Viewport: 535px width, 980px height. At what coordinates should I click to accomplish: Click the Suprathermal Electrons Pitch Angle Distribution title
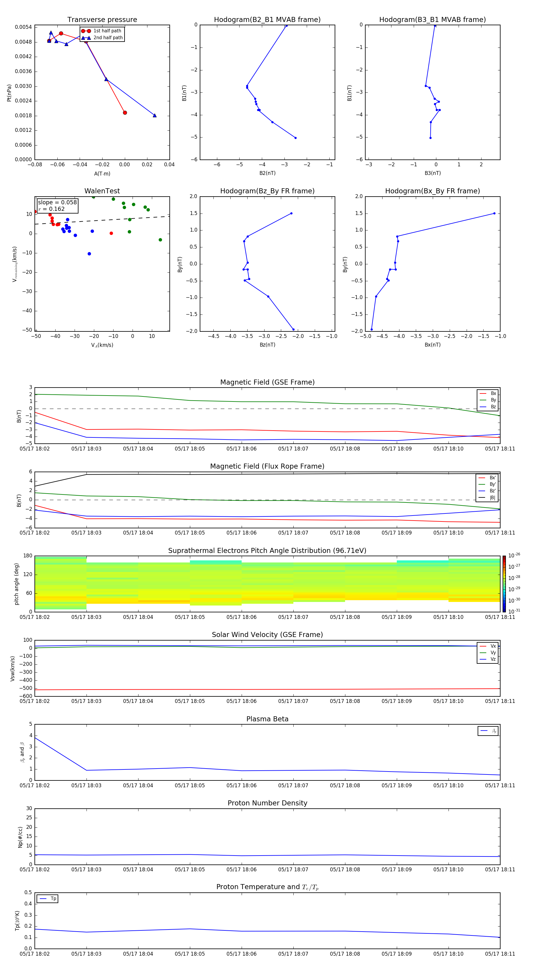pos(267,551)
